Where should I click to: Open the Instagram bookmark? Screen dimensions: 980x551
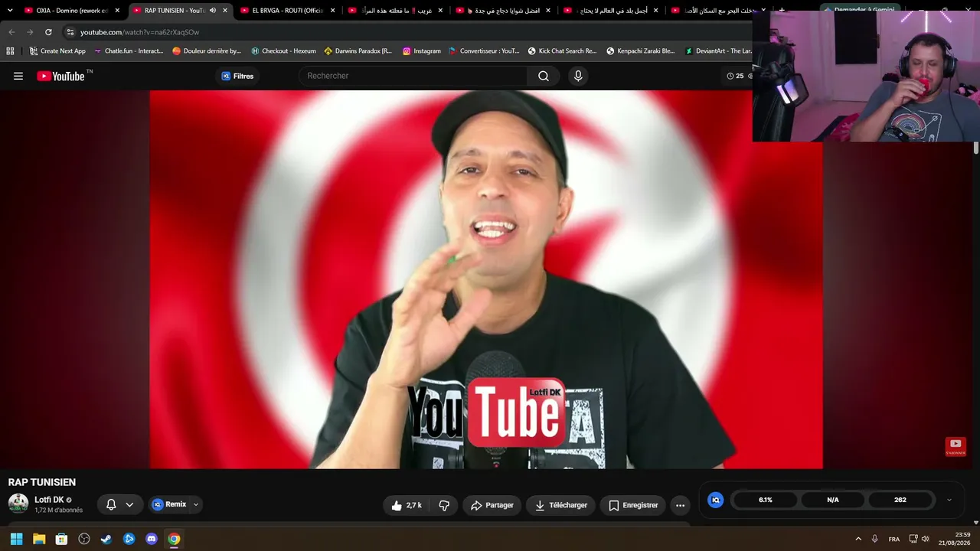click(x=422, y=51)
